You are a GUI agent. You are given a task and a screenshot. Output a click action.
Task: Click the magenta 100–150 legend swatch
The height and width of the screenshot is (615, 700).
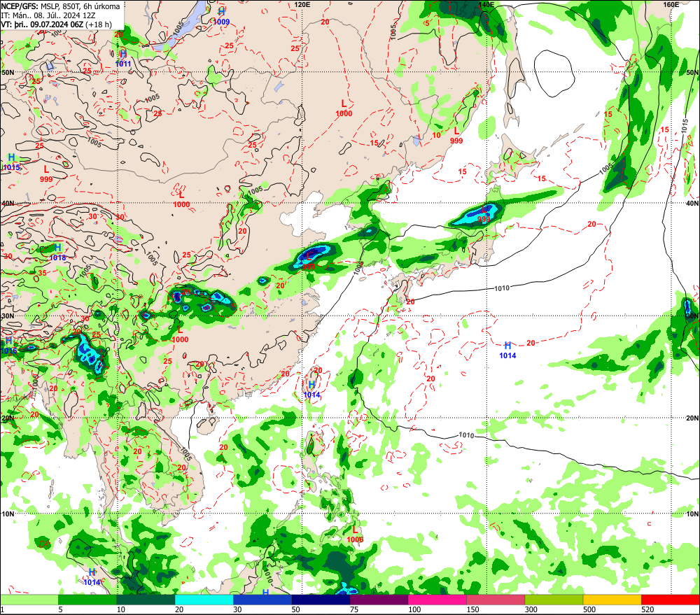pyautogui.click(x=437, y=600)
